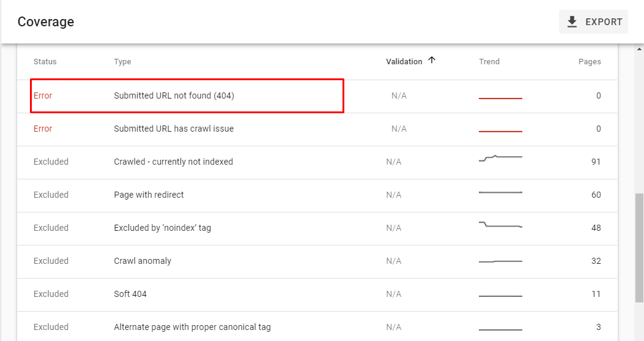The image size is (644, 341).
Task: Click red trend line of 404 row
Action: [500, 99]
